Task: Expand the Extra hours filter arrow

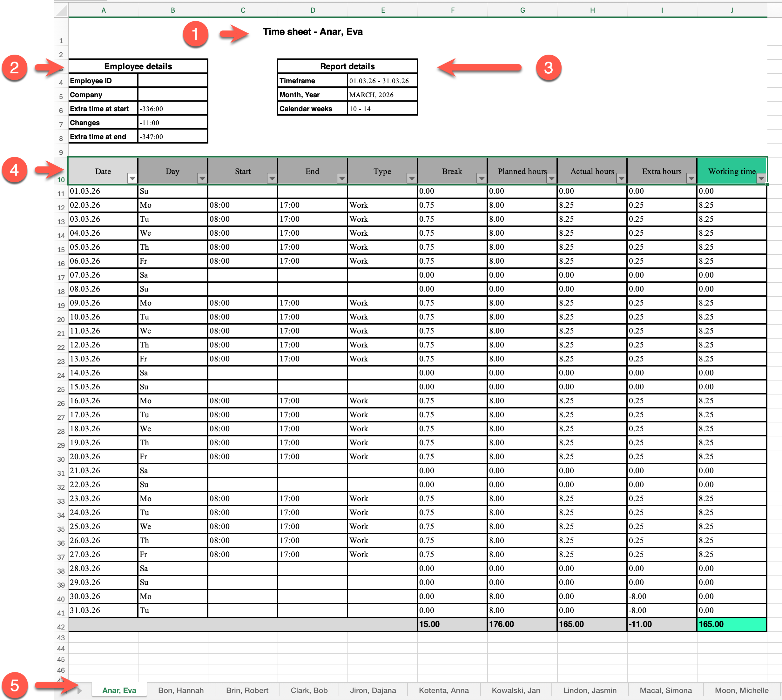Action: coord(691,178)
